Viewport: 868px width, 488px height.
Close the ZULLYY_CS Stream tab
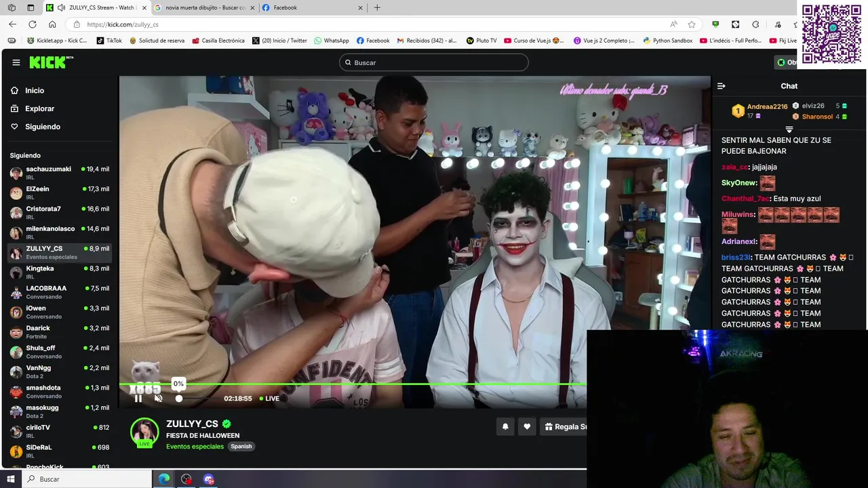pyautogui.click(x=144, y=7)
